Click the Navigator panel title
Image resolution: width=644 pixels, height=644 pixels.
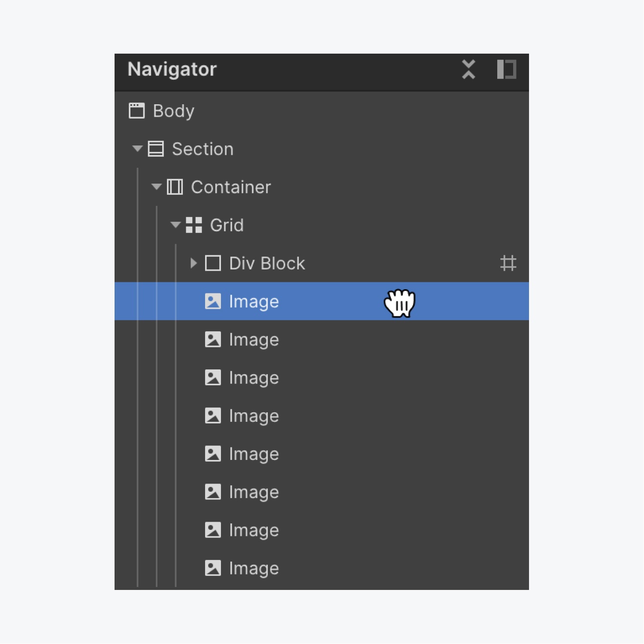tap(172, 69)
